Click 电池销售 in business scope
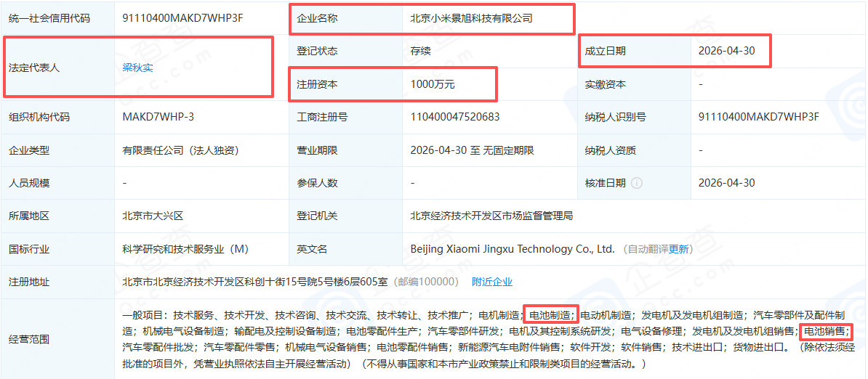The width and height of the screenshot is (868, 379). tap(825, 332)
